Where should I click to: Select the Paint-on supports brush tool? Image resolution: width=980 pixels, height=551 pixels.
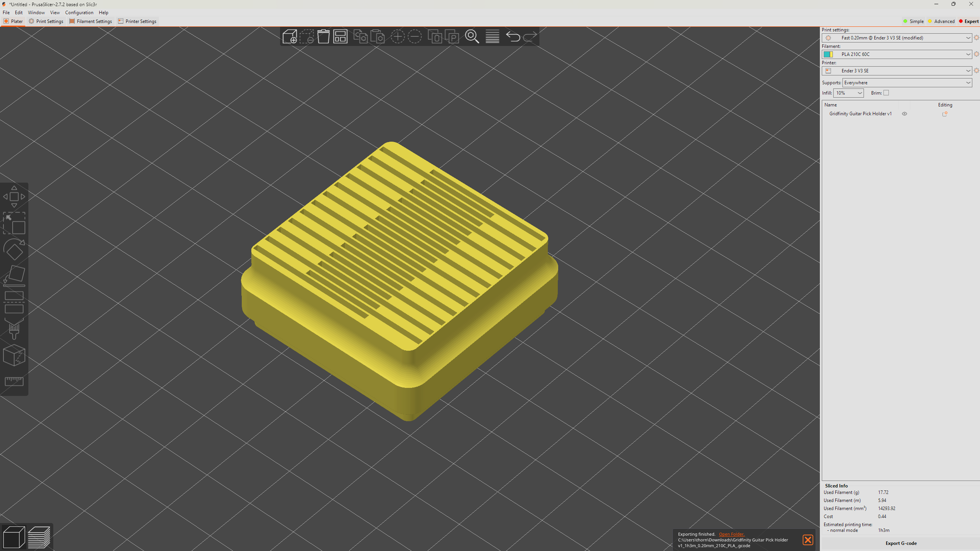(x=14, y=328)
